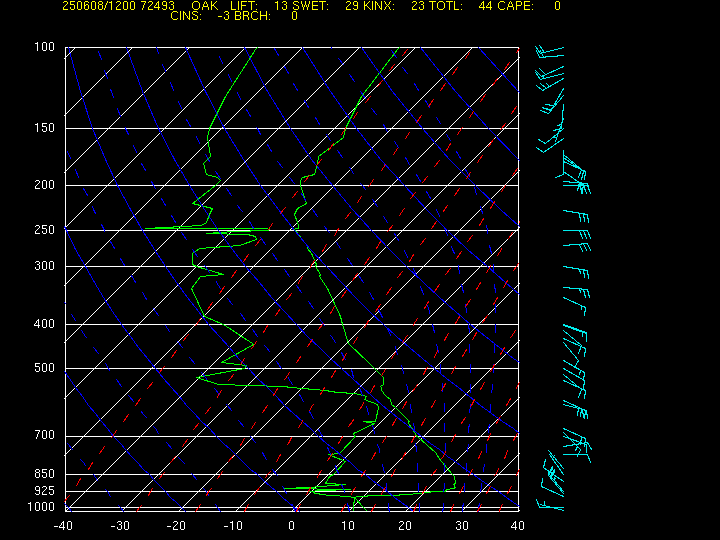Click the OAK station identifier

[x=205, y=6]
